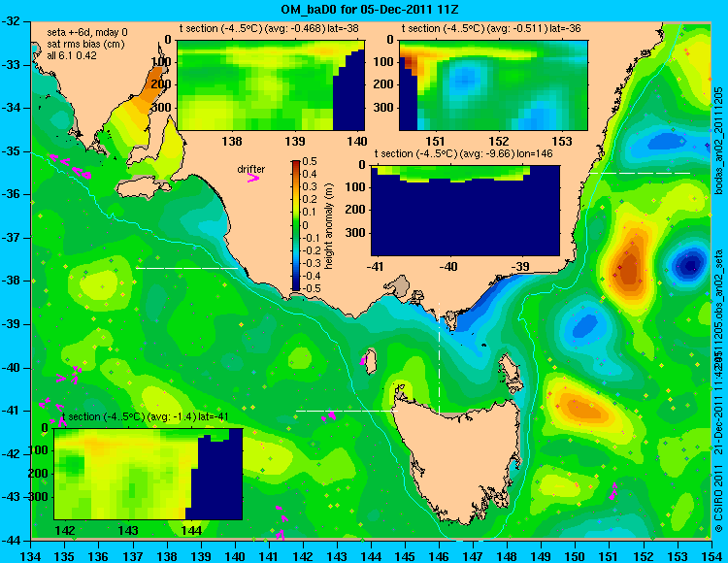Click the dark red top end of the color bar
Viewport: 728px width, 563px height.
coord(296,163)
